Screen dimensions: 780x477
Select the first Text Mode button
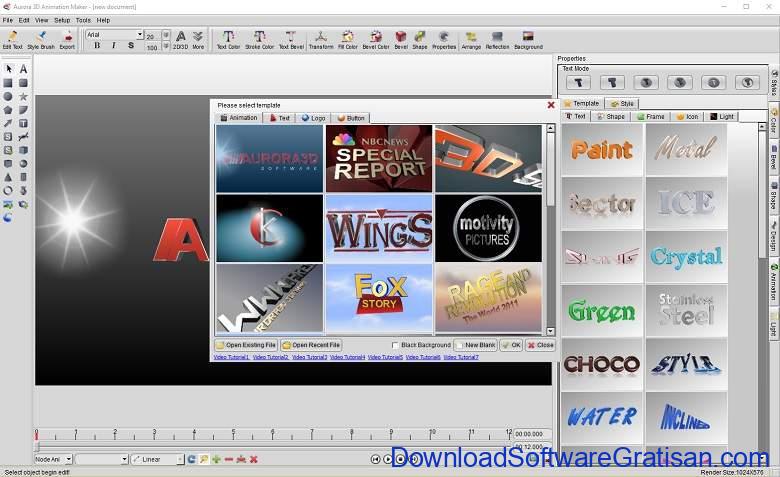[579, 83]
